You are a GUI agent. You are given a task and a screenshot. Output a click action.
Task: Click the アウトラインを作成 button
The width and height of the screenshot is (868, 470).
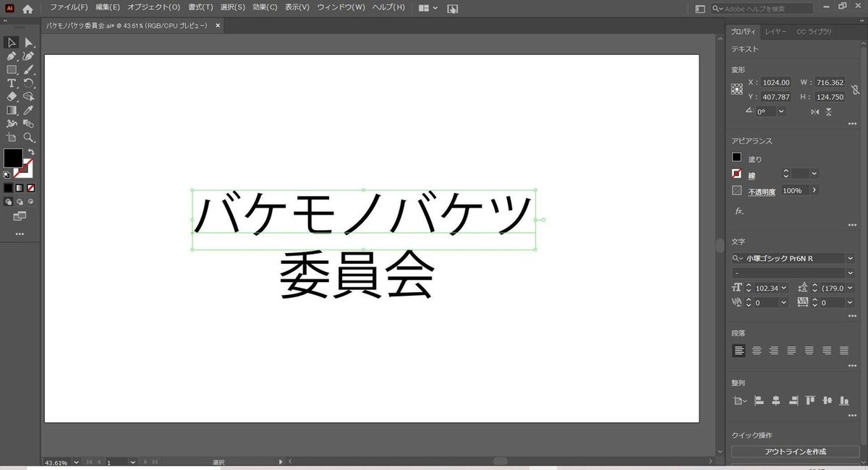pos(795,451)
